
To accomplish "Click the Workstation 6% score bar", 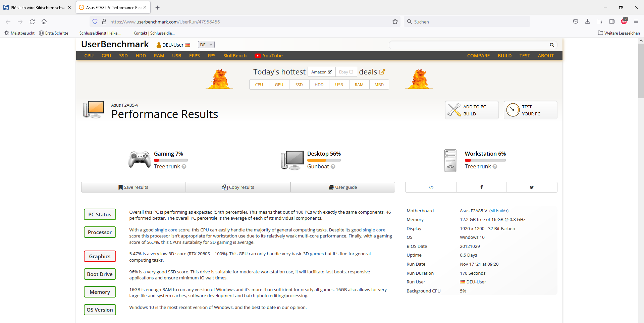I will (x=485, y=160).
